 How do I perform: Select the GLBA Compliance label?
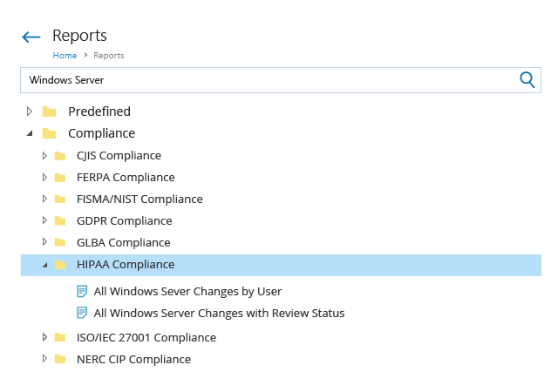(124, 242)
